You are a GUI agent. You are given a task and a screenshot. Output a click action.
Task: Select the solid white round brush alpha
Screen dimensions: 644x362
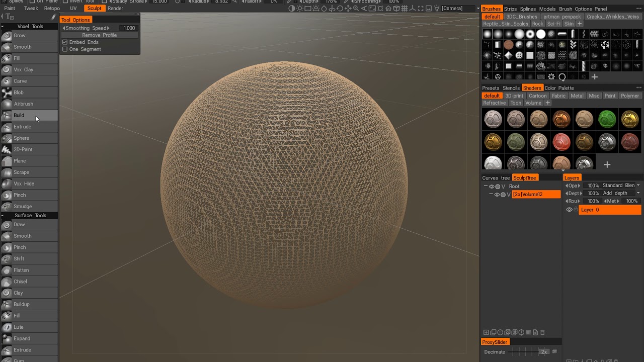(x=540, y=34)
